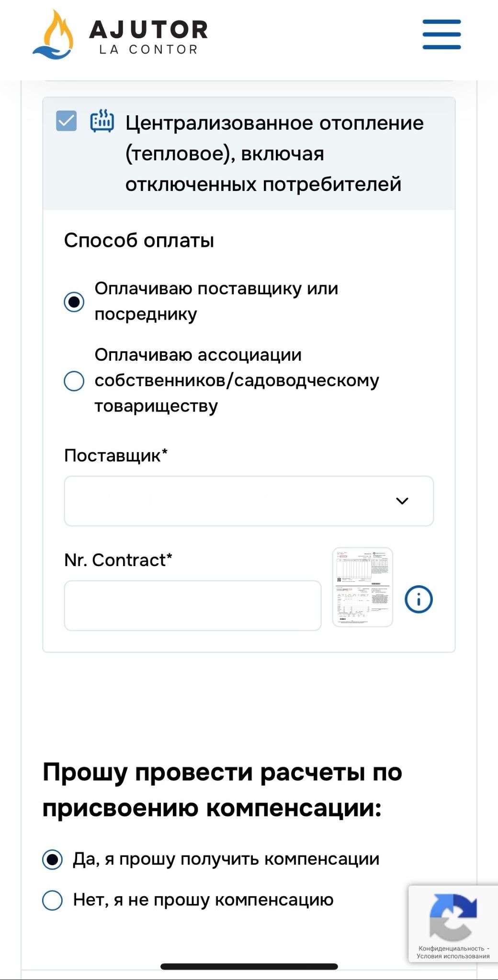The width and height of the screenshot is (498, 980).
Task: Focus the Nr. Contract input field
Action: [192, 605]
